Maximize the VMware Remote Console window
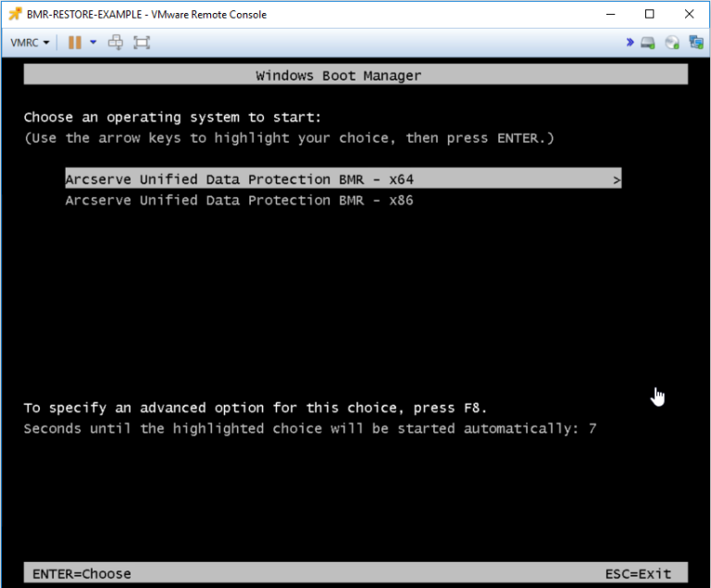Image resolution: width=711 pixels, height=588 pixels. 649,14
